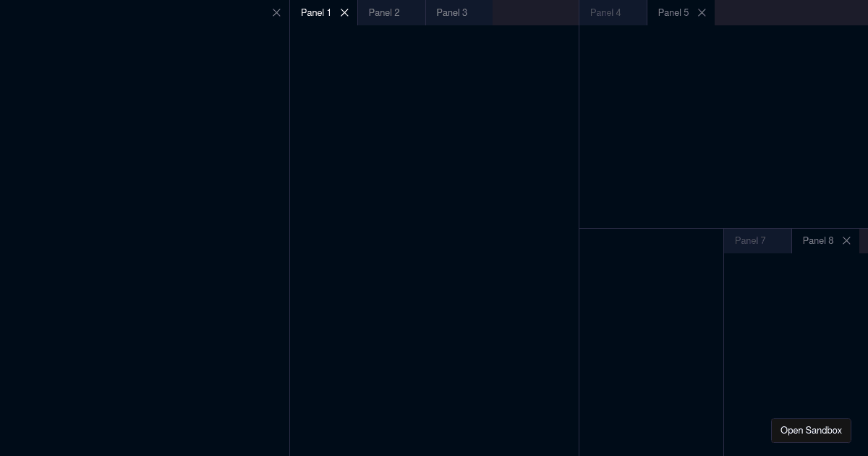Viewport: 868px width, 456px height.
Task: Click the bottom-left panel content area
Action: (651, 347)
